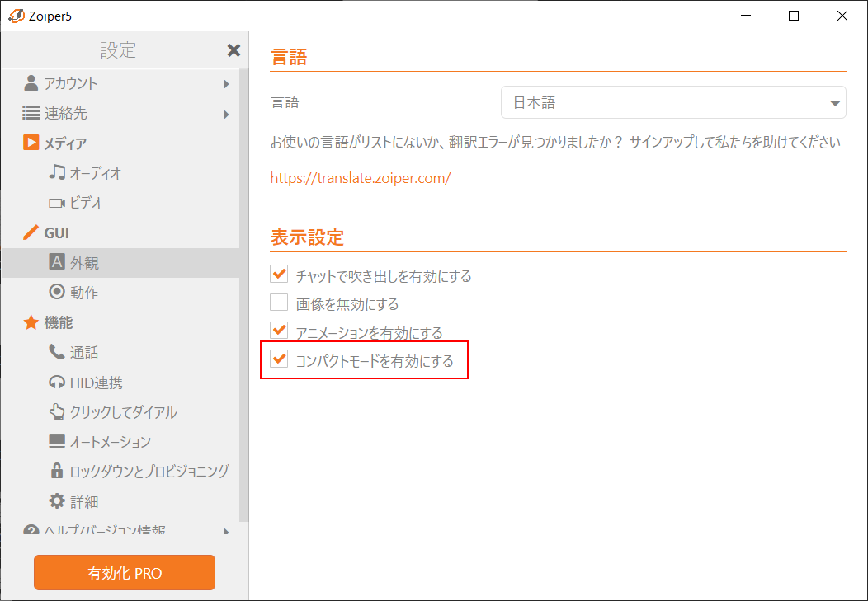This screenshot has height=601, width=868.
Task: Click the orange 言語 section heading
Action: pyautogui.click(x=289, y=57)
